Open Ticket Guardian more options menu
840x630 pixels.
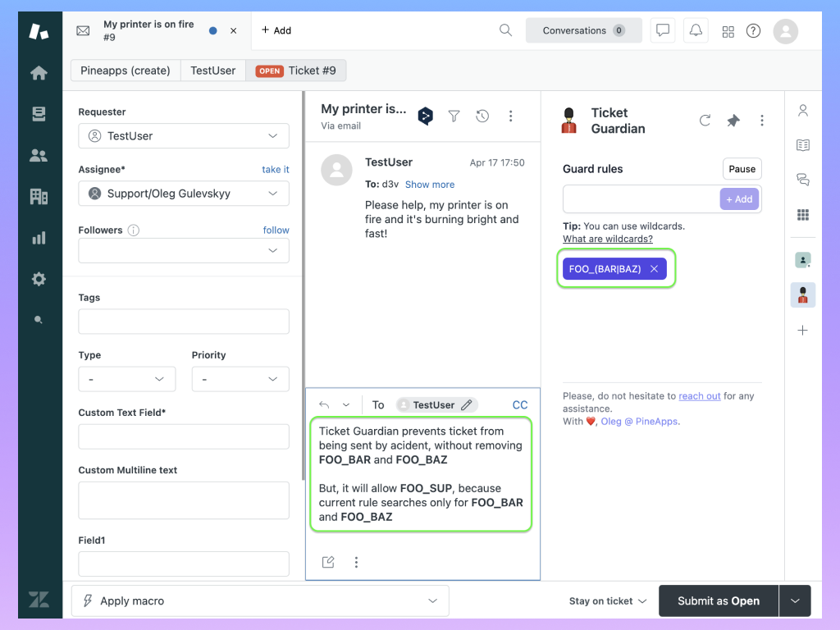pos(762,121)
